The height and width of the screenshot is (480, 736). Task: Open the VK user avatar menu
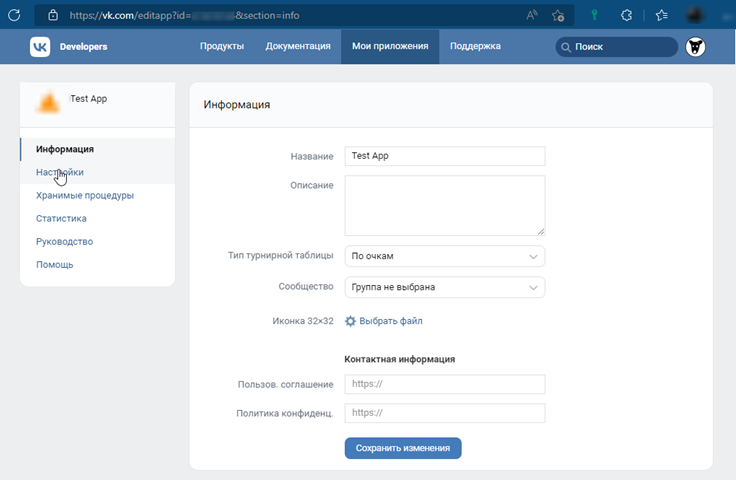695,47
